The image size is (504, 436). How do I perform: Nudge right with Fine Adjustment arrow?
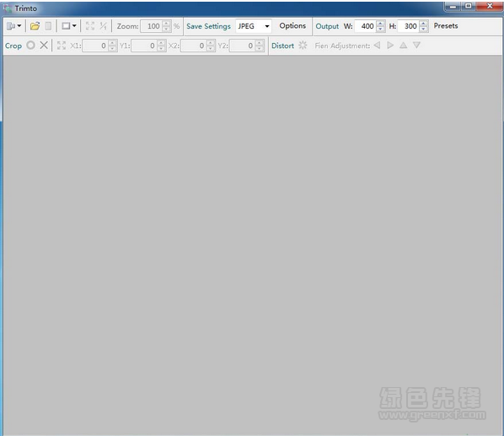[x=390, y=46]
